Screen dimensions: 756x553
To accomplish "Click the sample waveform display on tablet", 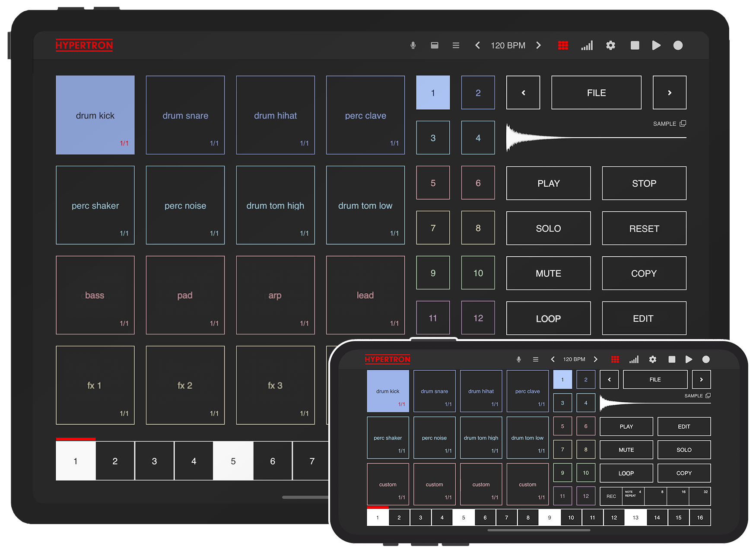I will pyautogui.click(x=596, y=138).
